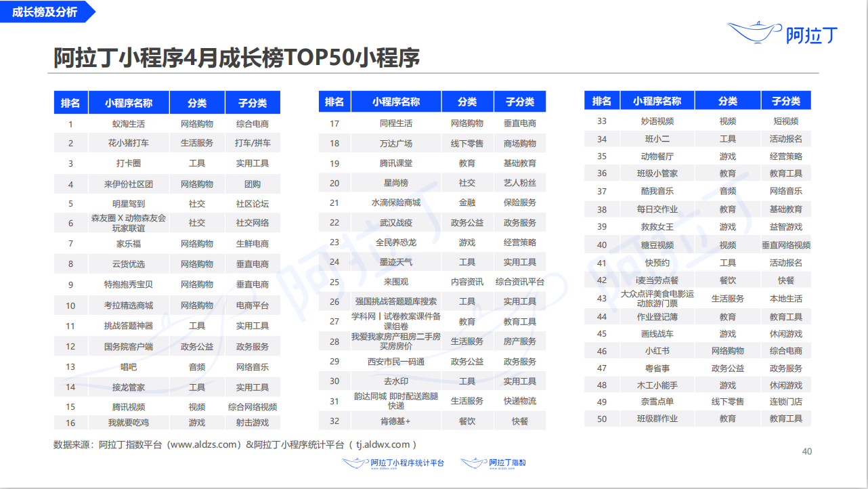The width and height of the screenshot is (868, 489).
Task: Select 全民养恐龙 name cell
Action: coord(396,242)
